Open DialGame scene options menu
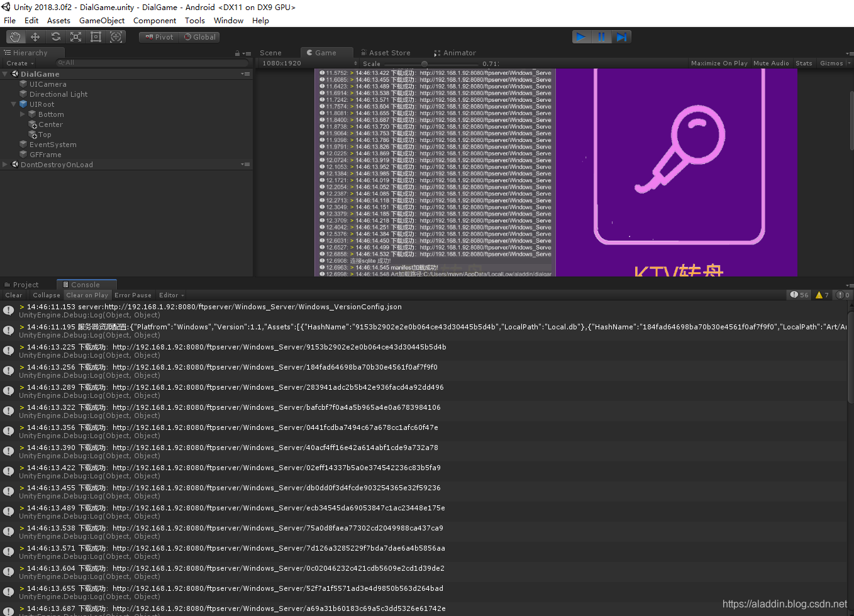 (246, 74)
